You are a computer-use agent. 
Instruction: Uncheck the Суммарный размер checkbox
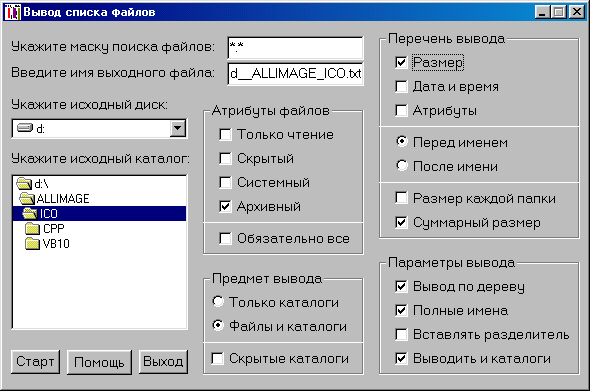click(401, 222)
